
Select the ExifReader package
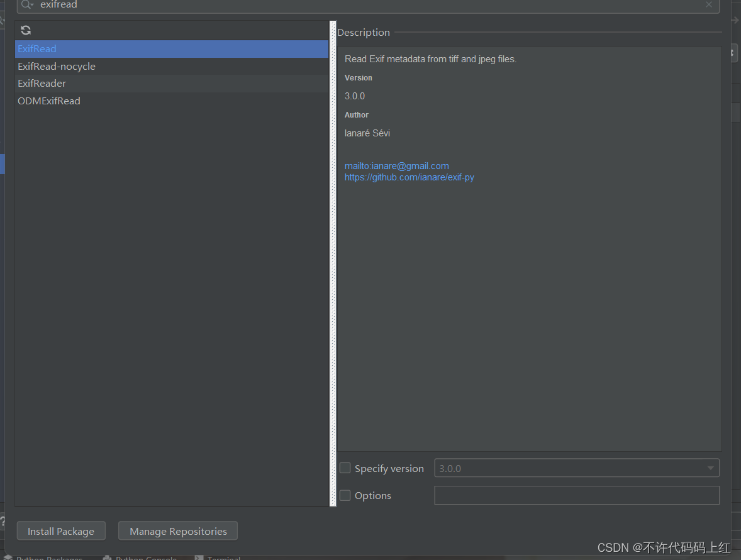coord(172,84)
